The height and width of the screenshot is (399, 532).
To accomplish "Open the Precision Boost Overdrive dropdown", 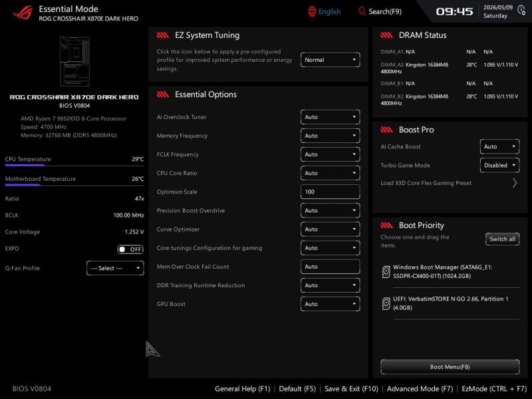I will (330, 210).
